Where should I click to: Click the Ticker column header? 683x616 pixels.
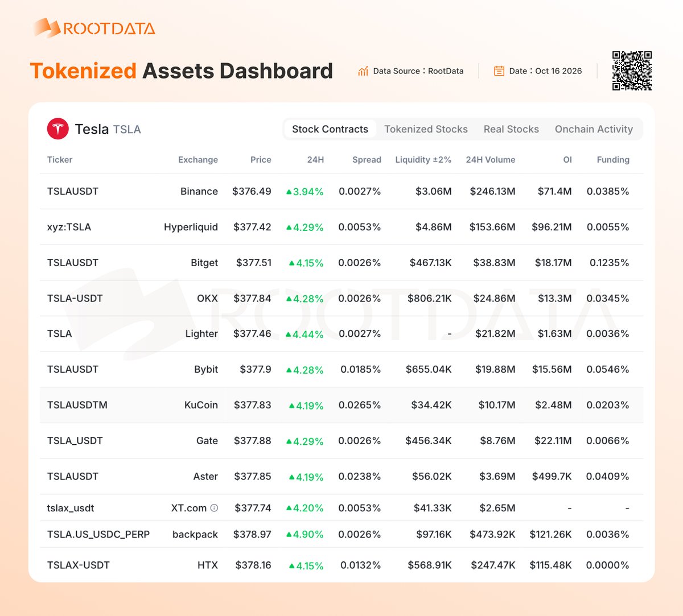tap(60, 160)
